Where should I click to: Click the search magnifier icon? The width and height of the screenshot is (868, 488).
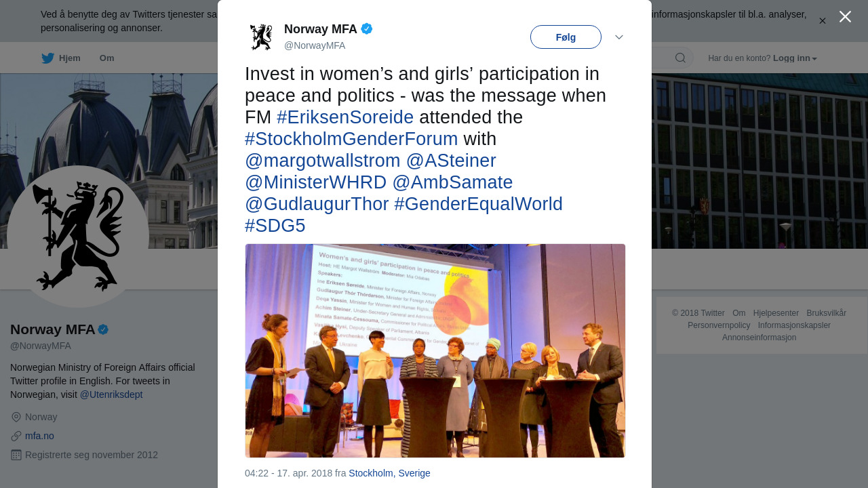pyautogui.click(x=680, y=58)
